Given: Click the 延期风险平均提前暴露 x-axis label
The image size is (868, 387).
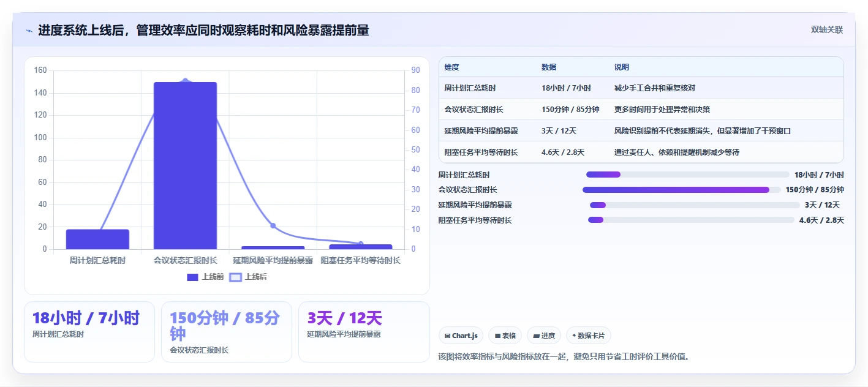Looking at the screenshot, I should [x=273, y=260].
